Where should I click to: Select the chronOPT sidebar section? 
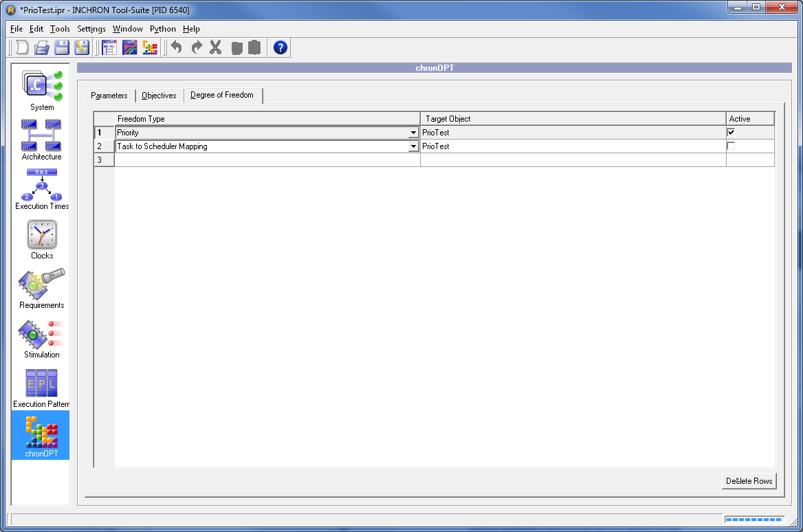click(41, 435)
